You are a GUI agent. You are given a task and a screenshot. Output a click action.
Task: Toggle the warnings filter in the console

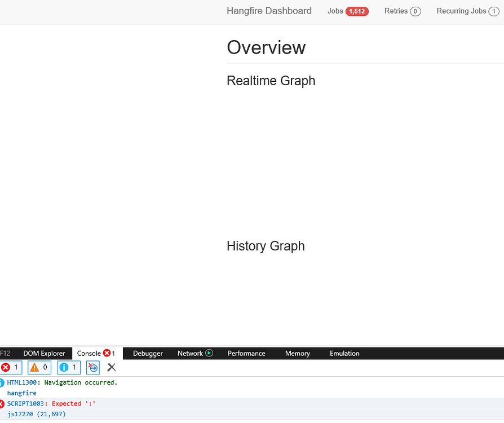[39, 367]
